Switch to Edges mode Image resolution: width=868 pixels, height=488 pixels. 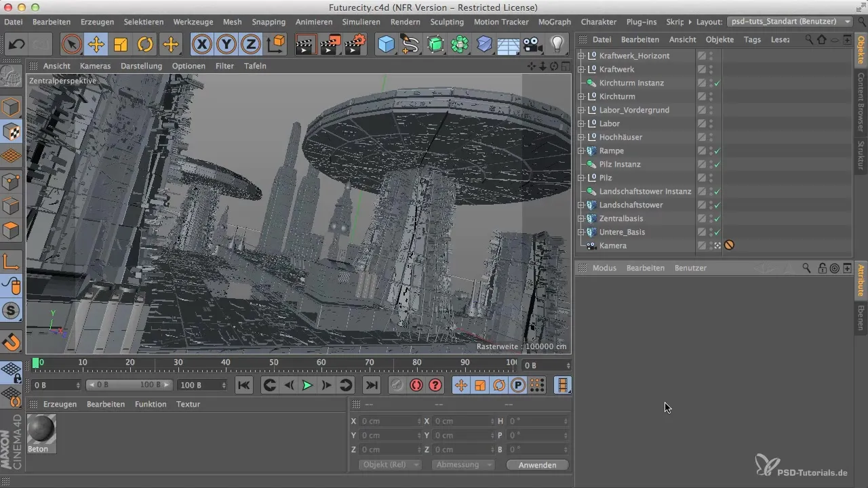pos(12,205)
